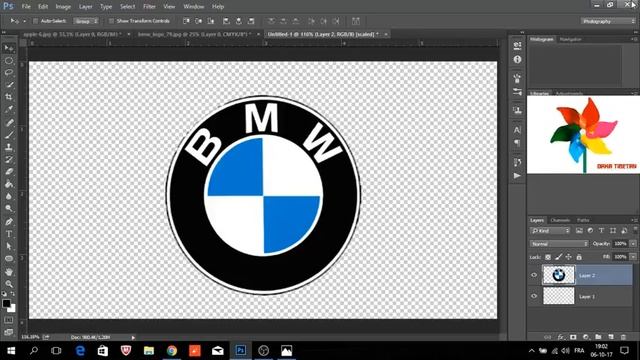Click the foreground color swatch

6,304
